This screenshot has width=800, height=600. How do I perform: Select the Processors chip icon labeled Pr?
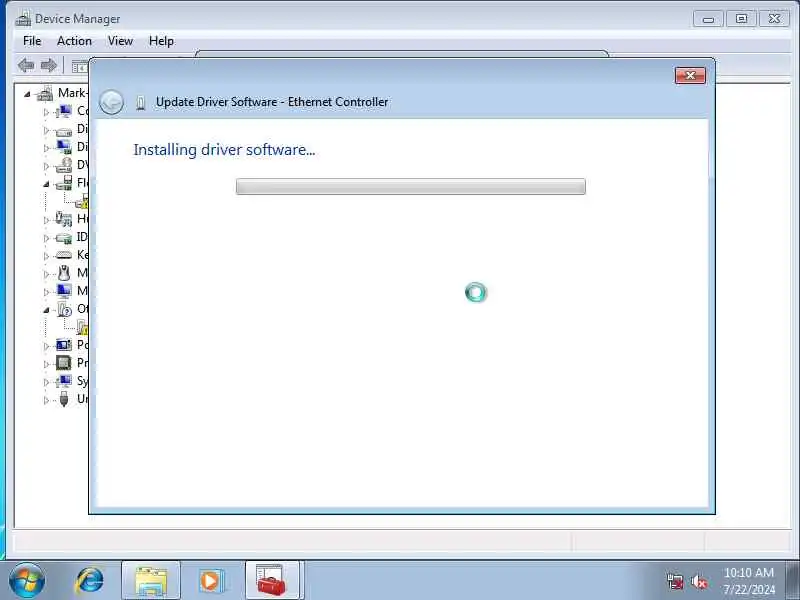[x=64, y=363]
